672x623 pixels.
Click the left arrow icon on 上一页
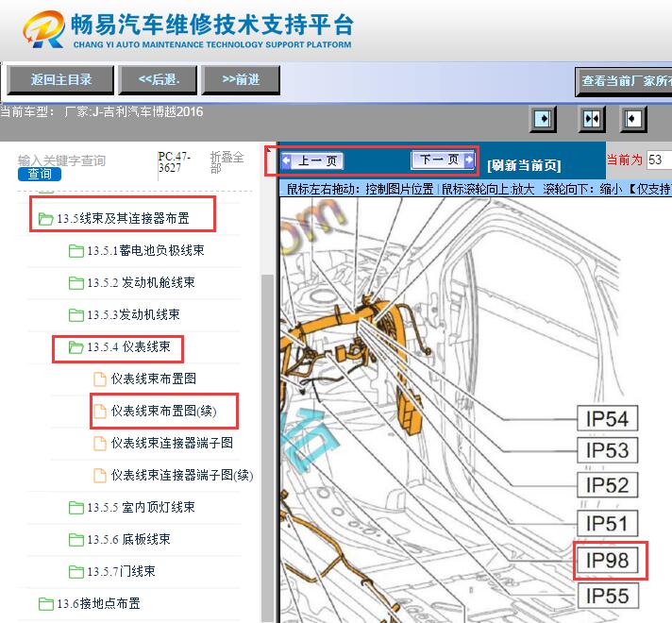pos(286,161)
